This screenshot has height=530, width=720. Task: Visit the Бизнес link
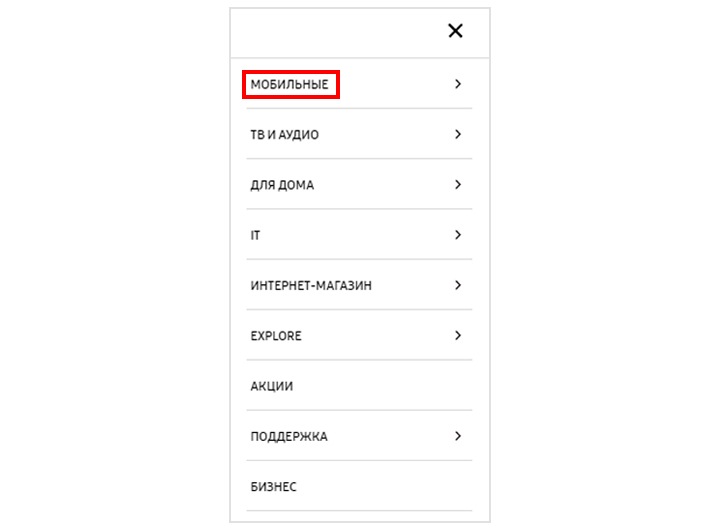273,487
